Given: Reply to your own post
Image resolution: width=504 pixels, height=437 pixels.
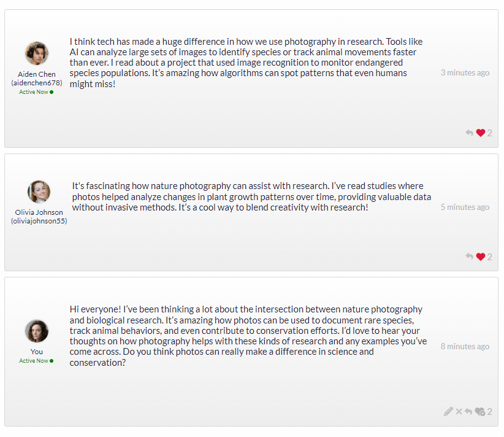Looking at the screenshot, I should point(468,412).
